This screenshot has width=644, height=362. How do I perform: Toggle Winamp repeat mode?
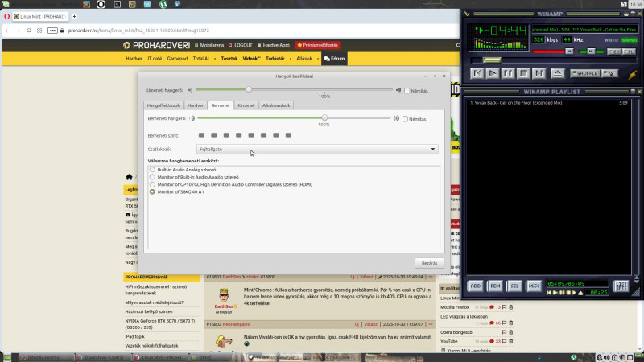(610, 73)
